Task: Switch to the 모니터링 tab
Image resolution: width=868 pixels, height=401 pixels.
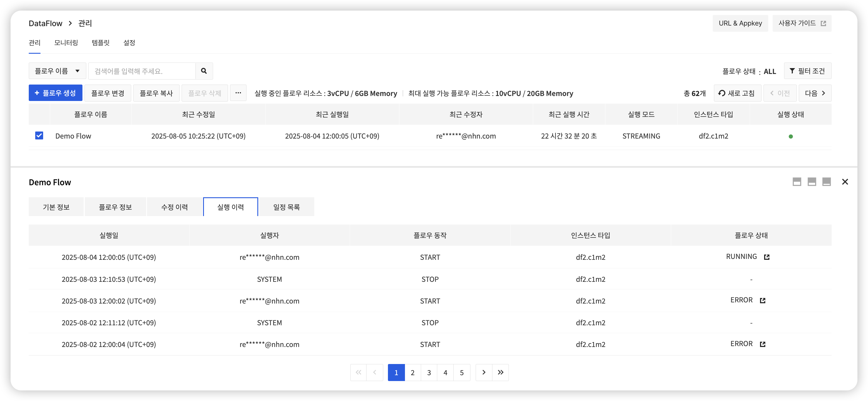Action: pyautogui.click(x=66, y=43)
